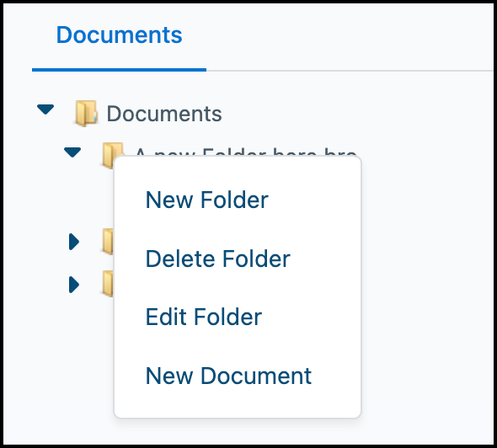
Task: Click blank space below the context menu
Action: point(238,431)
